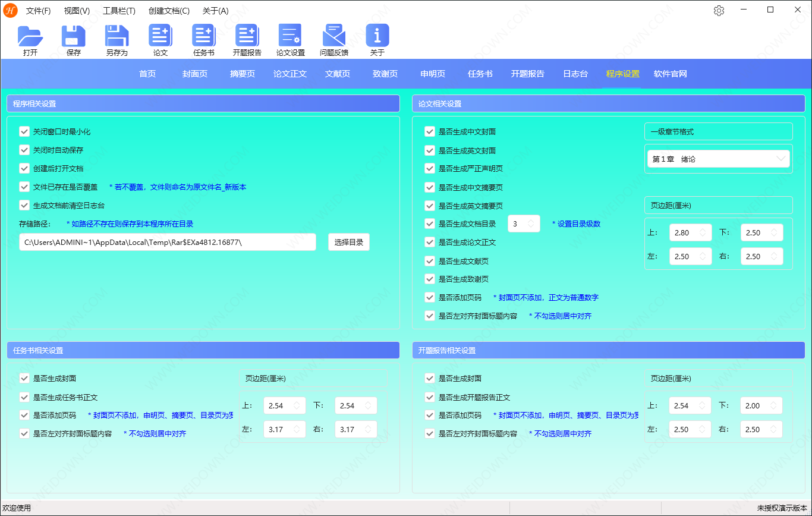
Task: Click the Save (保存) disk icon
Action: point(74,36)
